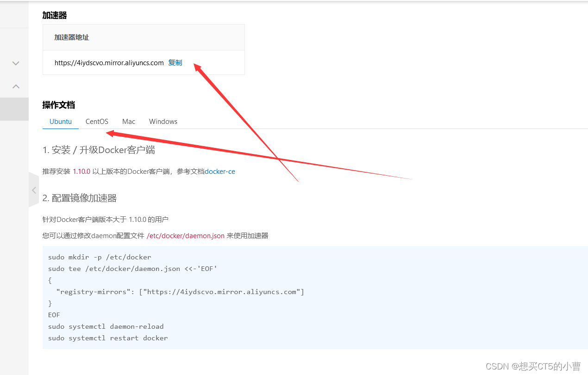588x375 pixels.
Task: Click heading 1. 安装 / 升级Docker客户端
Action: (99, 150)
